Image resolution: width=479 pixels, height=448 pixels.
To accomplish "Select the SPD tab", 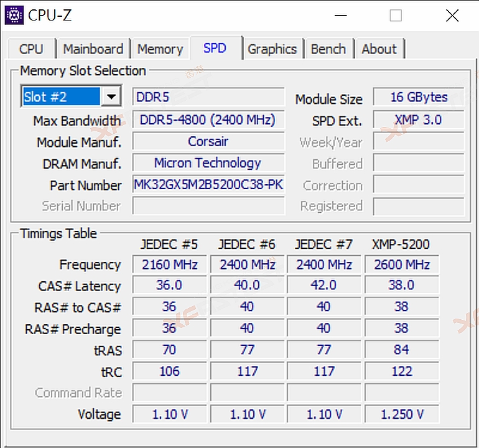I will coord(215,48).
